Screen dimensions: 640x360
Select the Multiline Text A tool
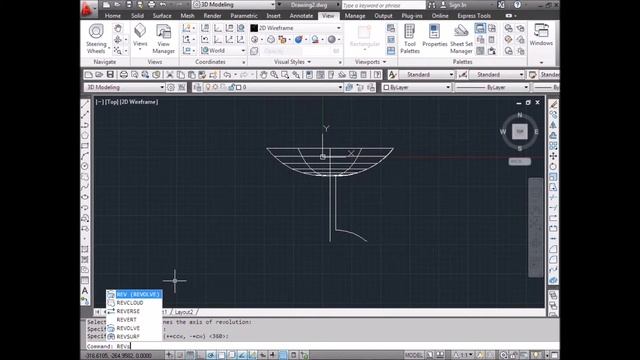click(85, 291)
